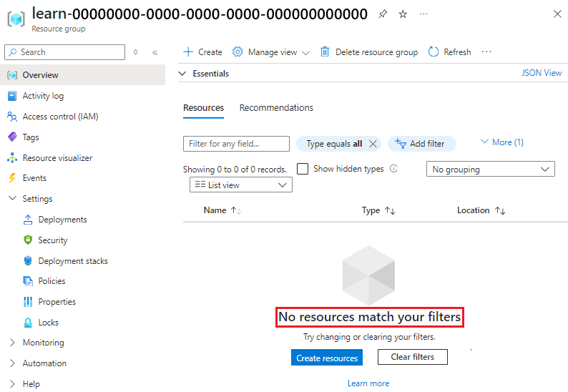Open the ellipsis menu beside the title

click(x=423, y=14)
